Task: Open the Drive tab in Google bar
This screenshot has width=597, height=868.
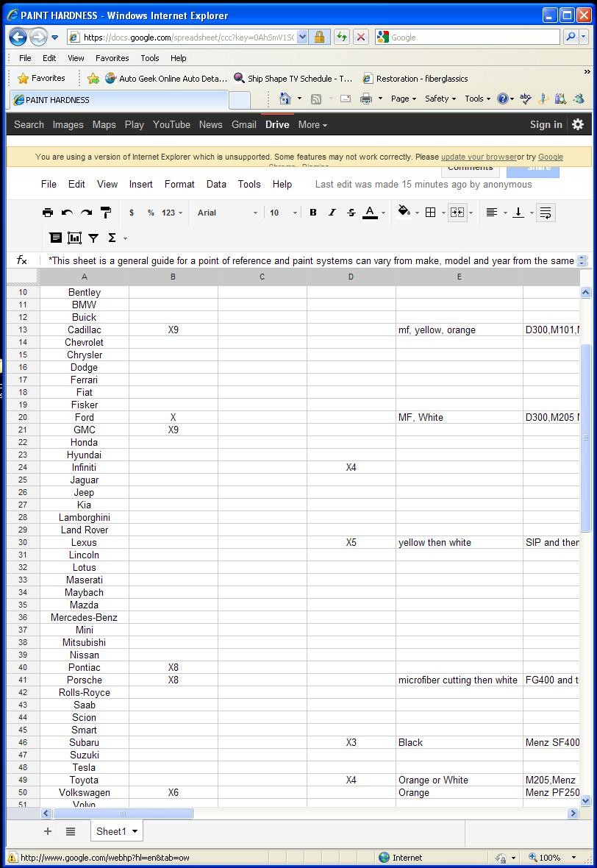Action: point(277,124)
